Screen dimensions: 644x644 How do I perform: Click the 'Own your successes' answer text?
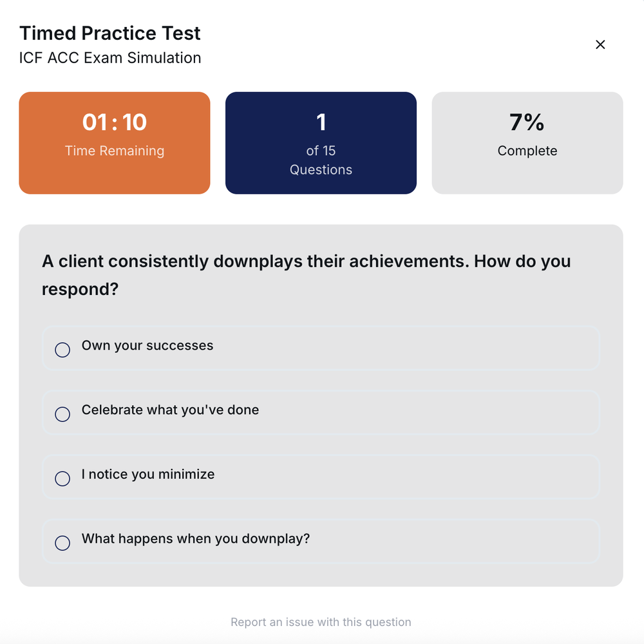(147, 346)
